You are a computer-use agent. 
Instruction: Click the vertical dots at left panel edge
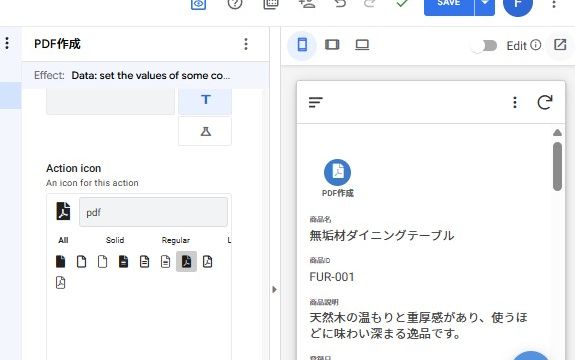(7, 43)
